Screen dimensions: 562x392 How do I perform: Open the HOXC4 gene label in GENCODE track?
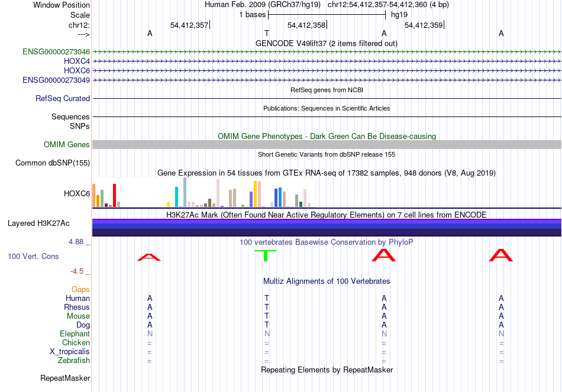tap(77, 61)
